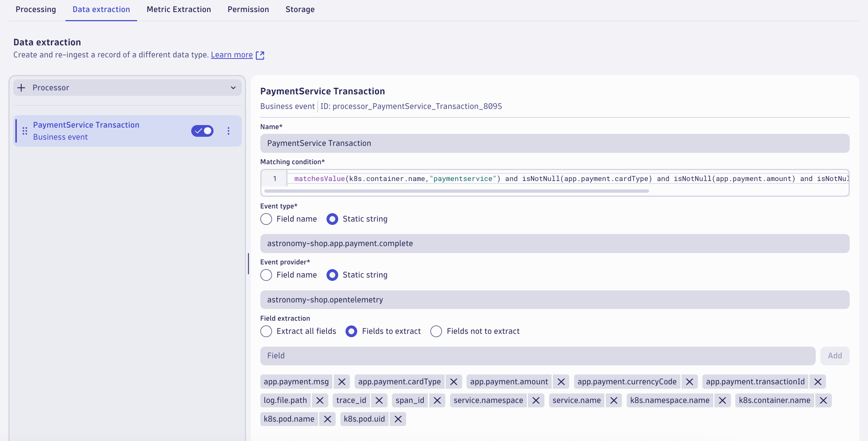The width and height of the screenshot is (868, 441).
Task: Click the app.payment.amount chip label
Action: (x=509, y=382)
